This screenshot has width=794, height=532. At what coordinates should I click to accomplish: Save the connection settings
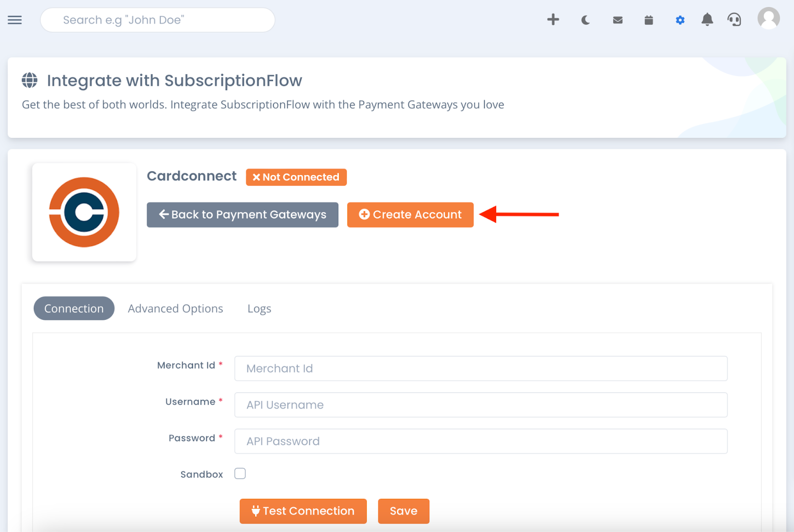coord(403,511)
